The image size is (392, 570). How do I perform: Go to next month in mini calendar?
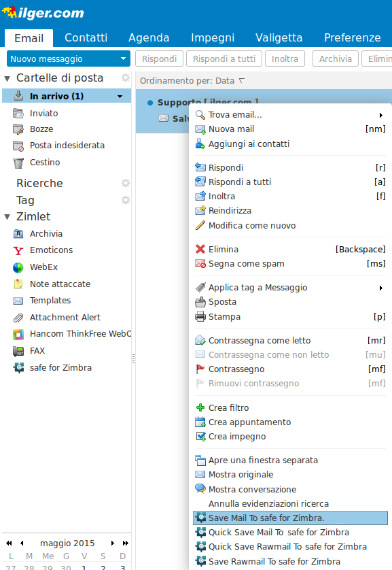click(113, 543)
